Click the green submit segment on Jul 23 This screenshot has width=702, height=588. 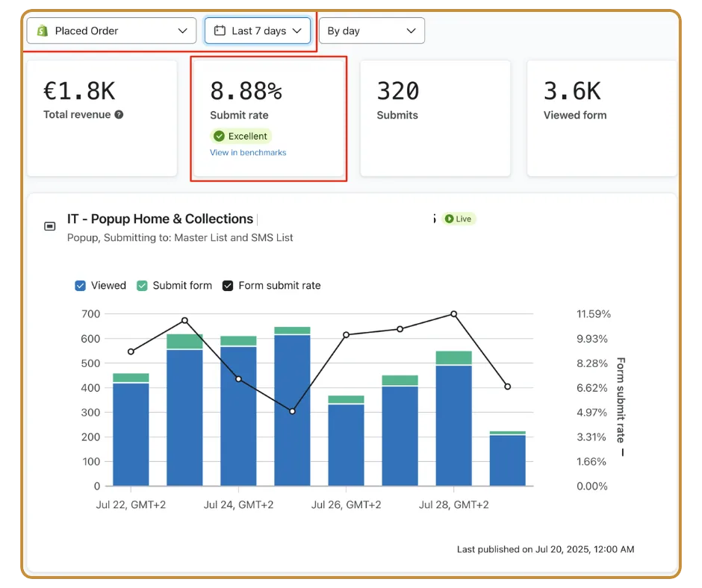coord(184,342)
